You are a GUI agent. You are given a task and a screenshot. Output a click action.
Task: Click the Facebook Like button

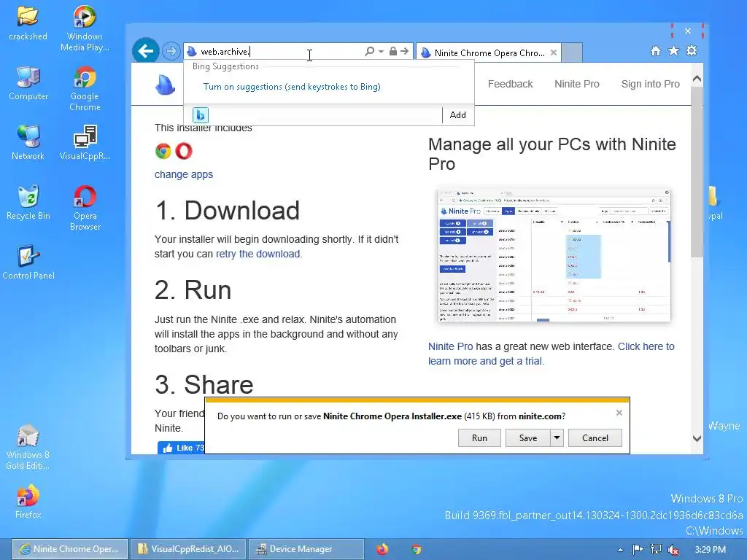181,448
